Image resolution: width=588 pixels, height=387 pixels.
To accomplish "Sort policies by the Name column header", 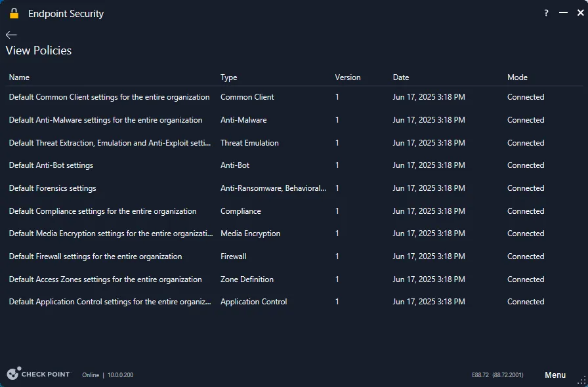I will click(x=19, y=77).
